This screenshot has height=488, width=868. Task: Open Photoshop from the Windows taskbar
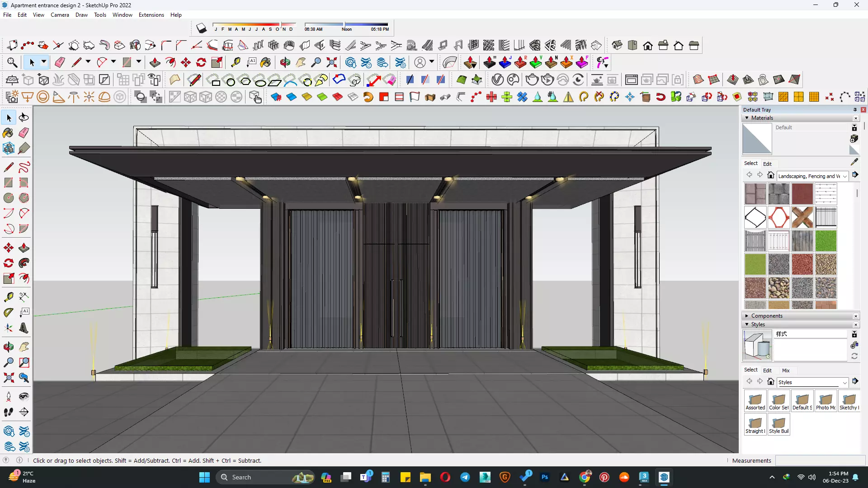click(545, 477)
